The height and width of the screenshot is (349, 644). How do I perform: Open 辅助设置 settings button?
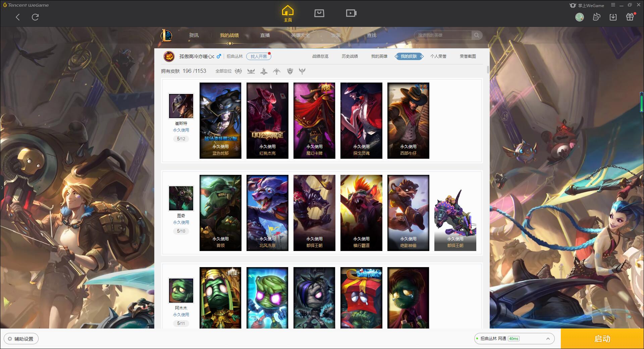coord(21,339)
